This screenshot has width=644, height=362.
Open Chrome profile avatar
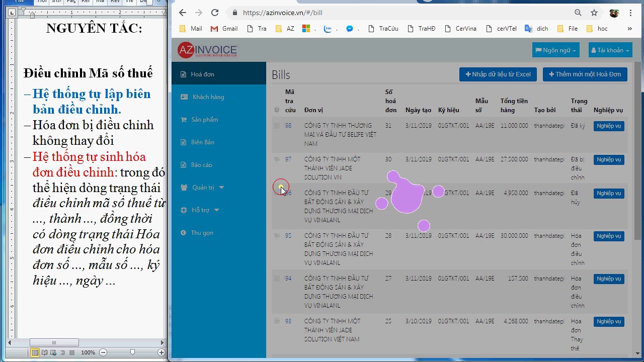[614, 13]
